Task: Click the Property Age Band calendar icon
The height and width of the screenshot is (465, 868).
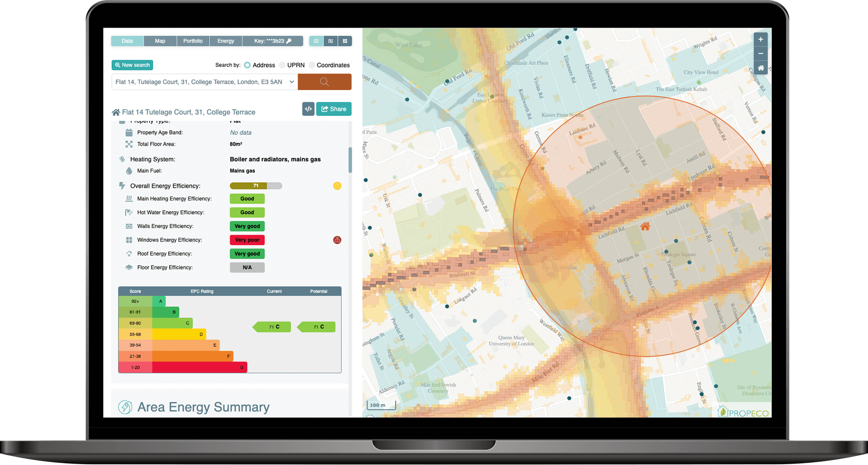Action: point(129,133)
